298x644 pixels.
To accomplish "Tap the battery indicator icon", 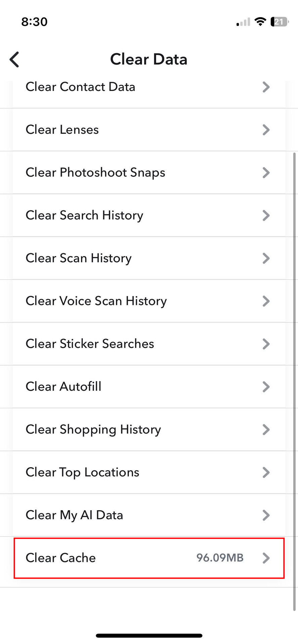I will point(279,22).
